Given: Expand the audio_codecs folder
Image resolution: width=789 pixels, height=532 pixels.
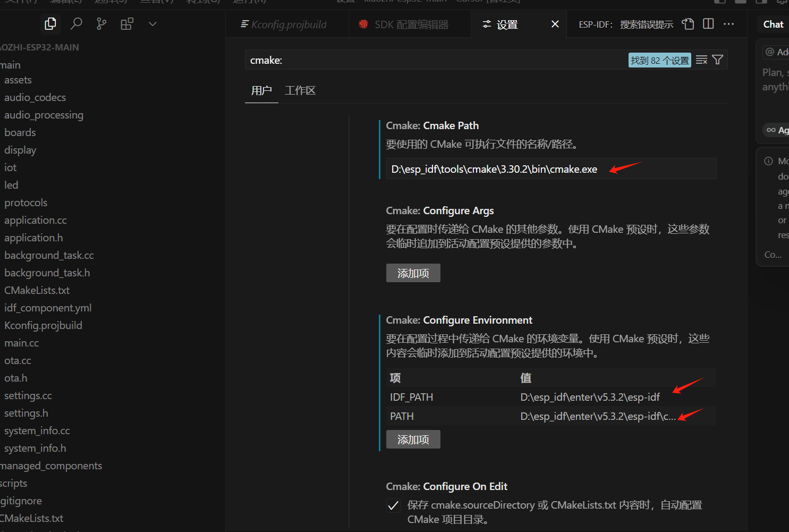Looking at the screenshot, I should click(x=35, y=97).
